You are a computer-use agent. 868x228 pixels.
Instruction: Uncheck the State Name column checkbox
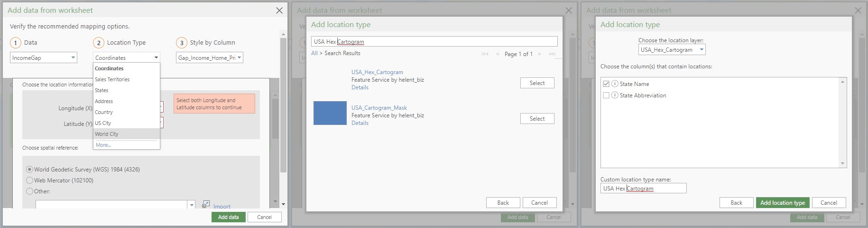pos(606,84)
